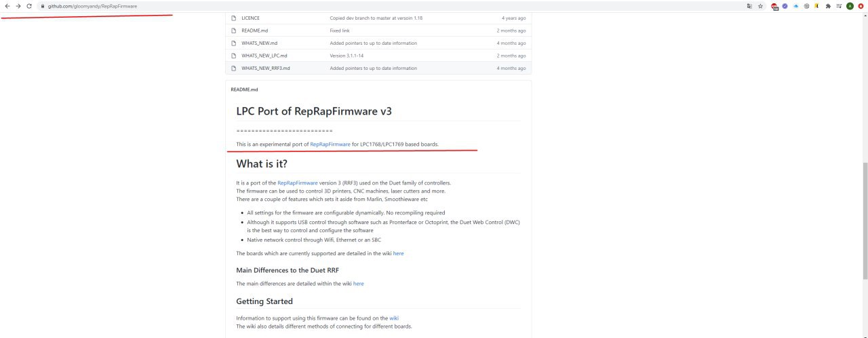Open the WHATS_NEW_RRF3.md file
Viewport: 868px width, 338px height.
click(265, 68)
